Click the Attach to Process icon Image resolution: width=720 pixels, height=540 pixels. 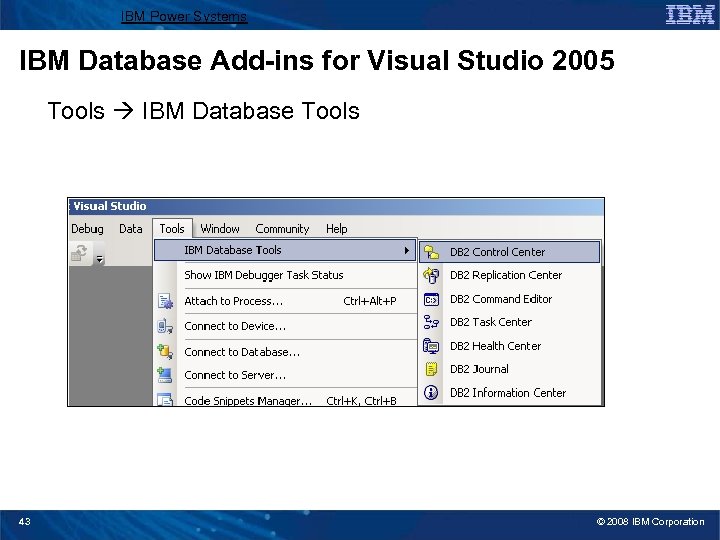pyautogui.click(x=165, y=301)
